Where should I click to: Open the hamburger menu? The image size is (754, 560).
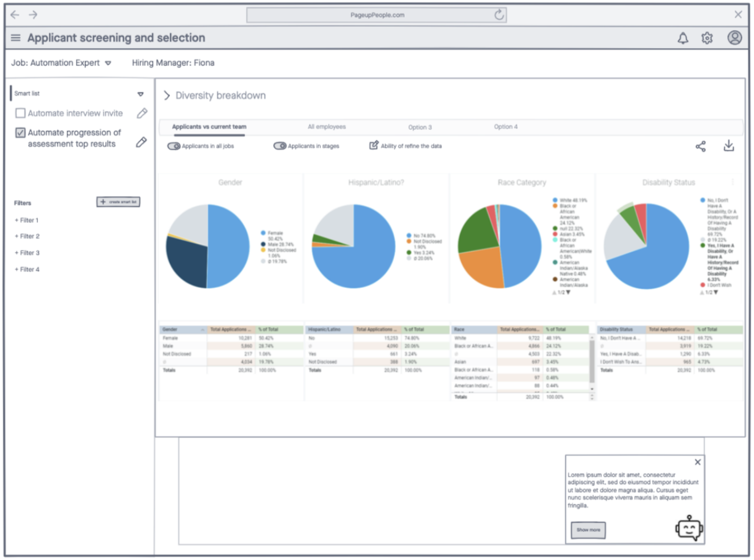[16, 38]
